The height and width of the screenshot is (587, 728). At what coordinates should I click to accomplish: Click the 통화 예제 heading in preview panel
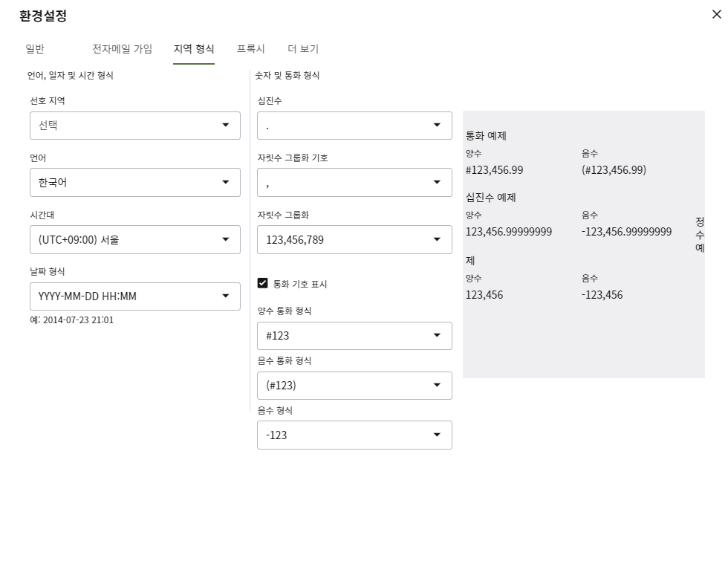pyautogui.click(x=486, y=136)
